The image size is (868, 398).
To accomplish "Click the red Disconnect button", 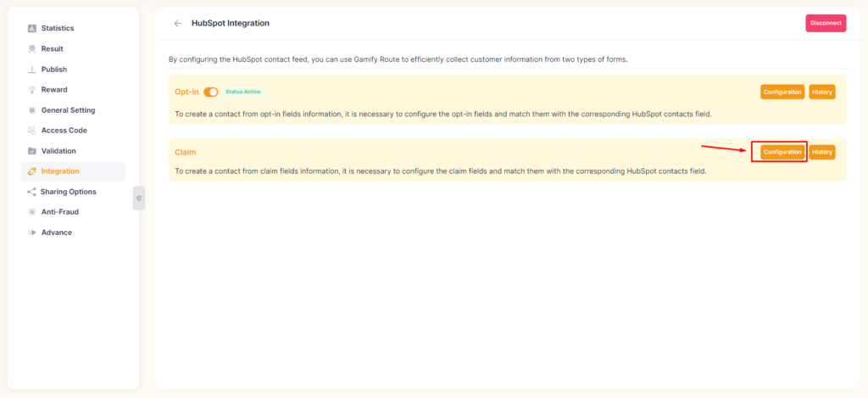I will click(x=826, y=23).
